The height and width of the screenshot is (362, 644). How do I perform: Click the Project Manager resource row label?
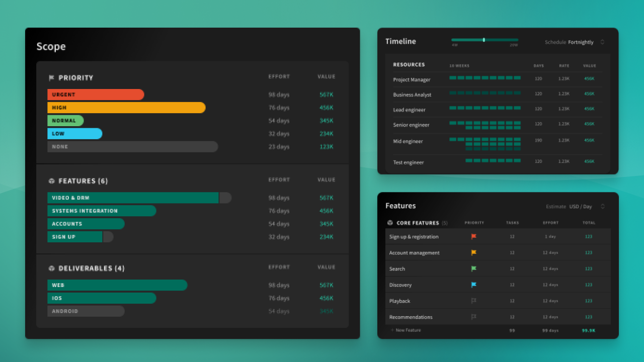(x=412, y=79)
